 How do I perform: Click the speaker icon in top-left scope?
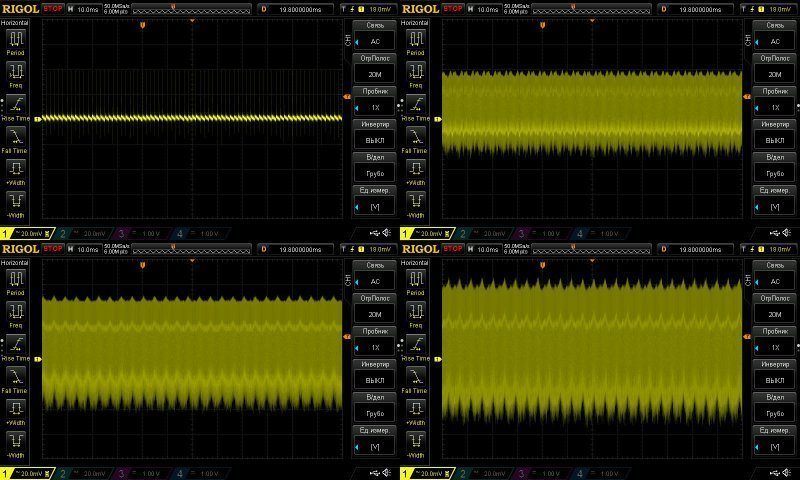(x=387, y=233)
